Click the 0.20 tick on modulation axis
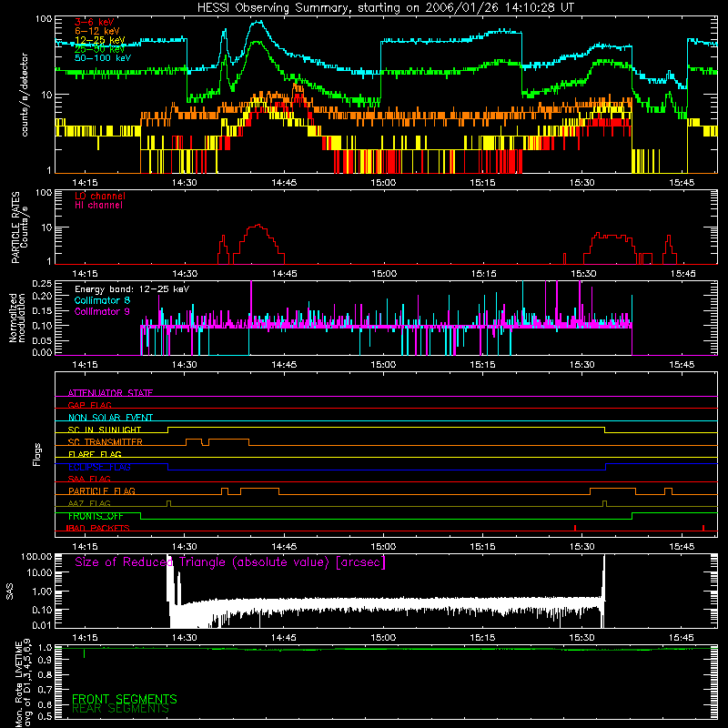Screen dimensions: 728x728 tap(42, 296)
